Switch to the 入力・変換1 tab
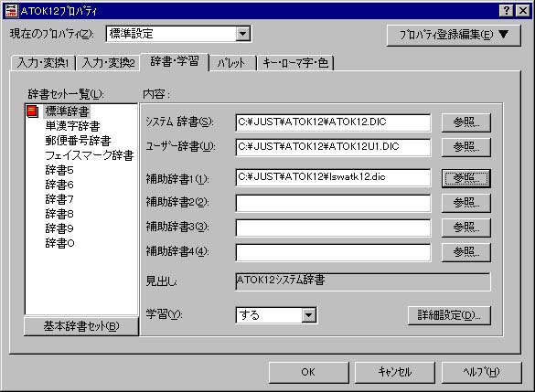The image size is (535, 392). (43, 63)
